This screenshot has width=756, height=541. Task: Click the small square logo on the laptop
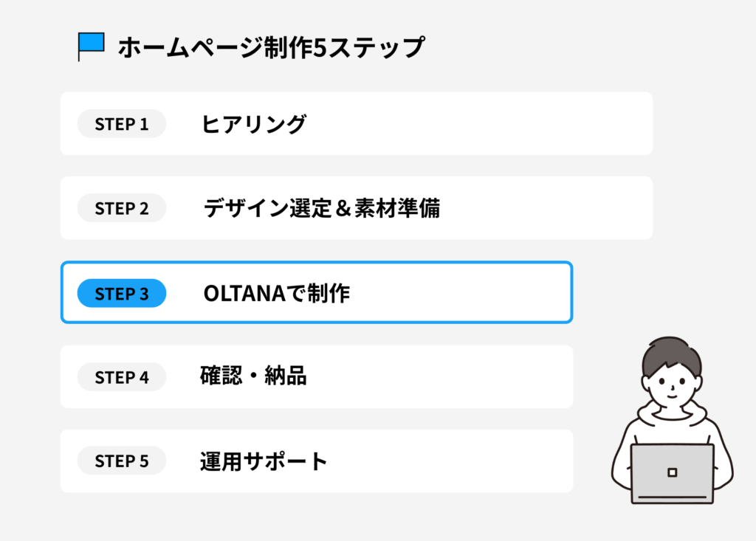click(x=672, y=472)
